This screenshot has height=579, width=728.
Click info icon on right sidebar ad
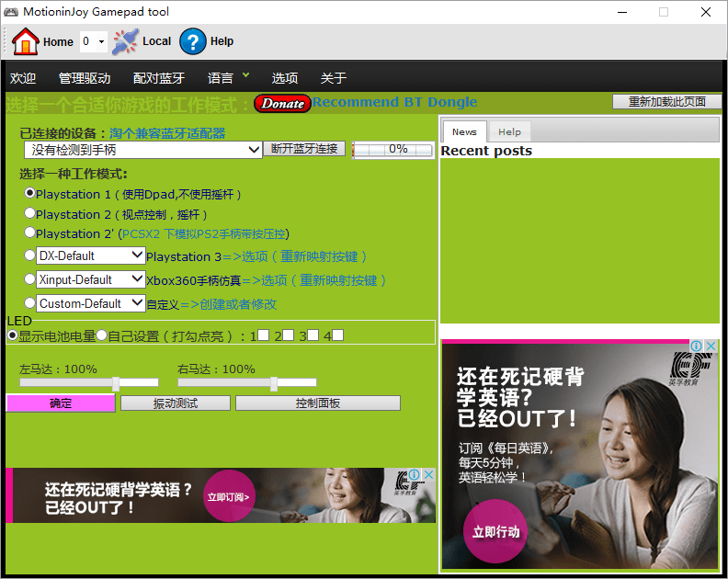(x=696, y=346)
